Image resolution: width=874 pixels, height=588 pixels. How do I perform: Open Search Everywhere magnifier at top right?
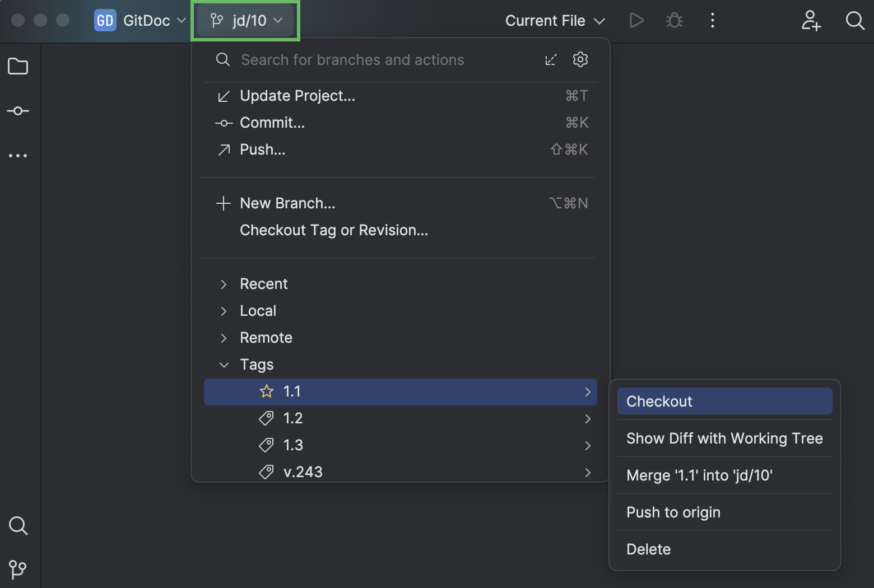tap(855, 20)
